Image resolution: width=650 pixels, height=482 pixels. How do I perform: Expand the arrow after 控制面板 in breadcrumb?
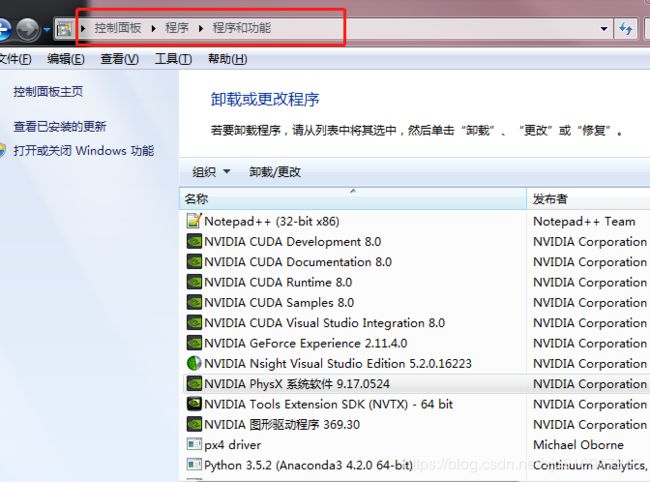point(154,28)
